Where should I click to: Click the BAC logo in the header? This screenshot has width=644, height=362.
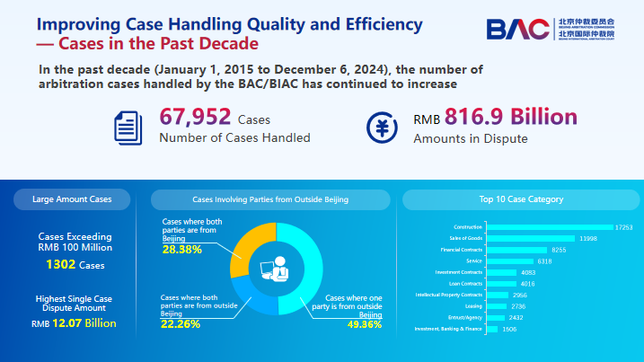tap(517, 29)
